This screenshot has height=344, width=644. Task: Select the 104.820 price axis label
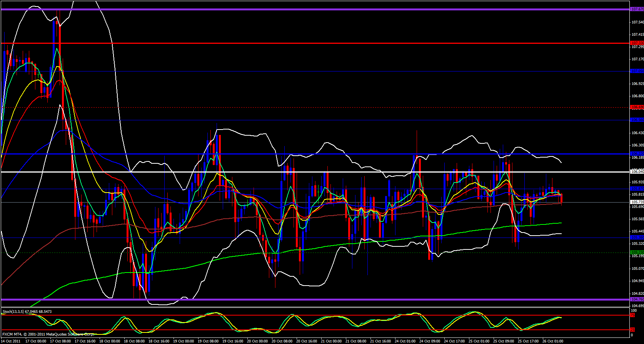point(637,293)
